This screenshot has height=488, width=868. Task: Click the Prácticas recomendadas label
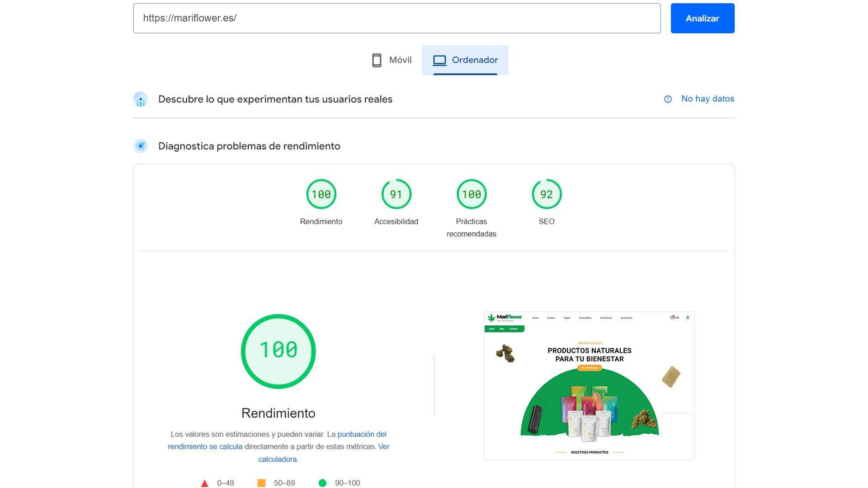[x=472, y=228]
